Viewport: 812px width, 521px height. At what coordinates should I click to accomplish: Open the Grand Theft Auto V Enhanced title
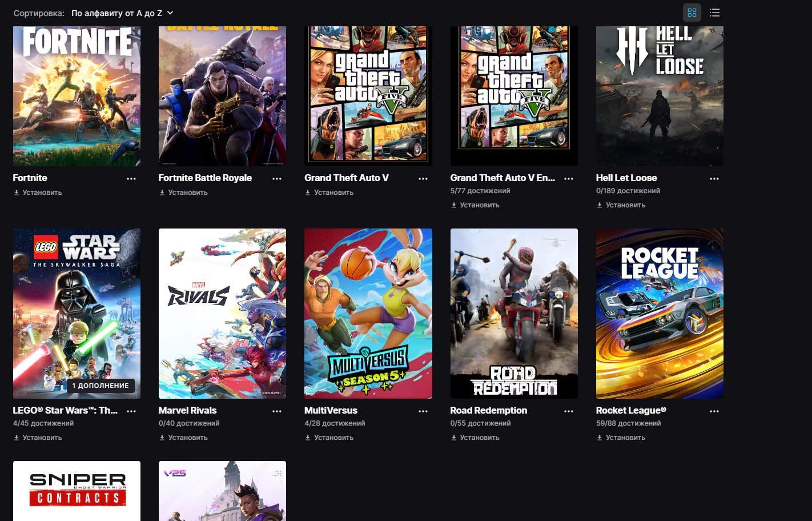pyautogui.click(x=502, y=178)
